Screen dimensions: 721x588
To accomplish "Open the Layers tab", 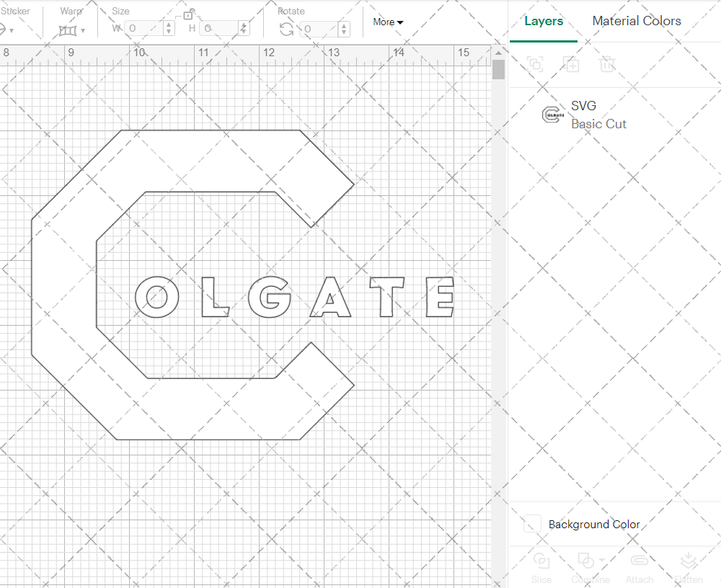I will coord(544,21).
